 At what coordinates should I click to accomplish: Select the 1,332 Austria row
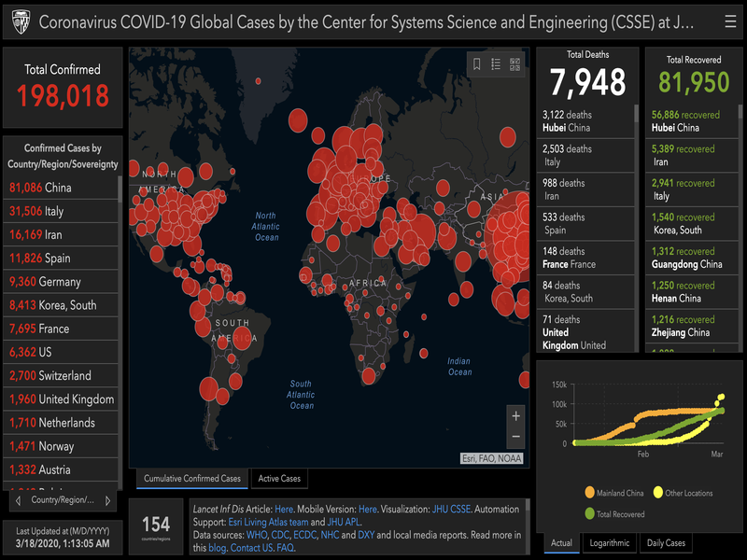[61, 469]
